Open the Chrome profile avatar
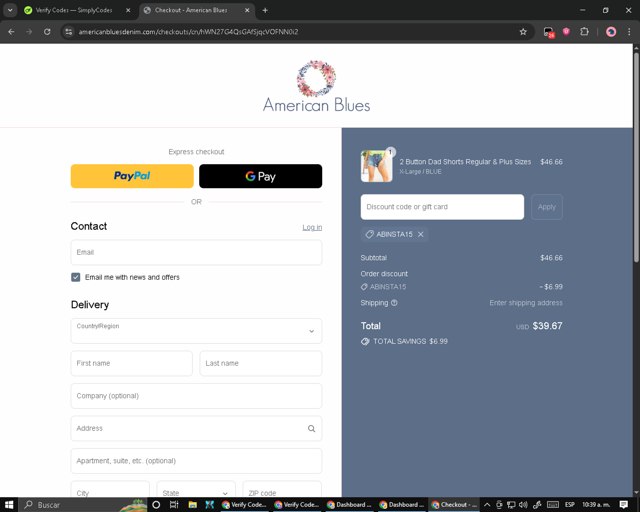 [611, 32]
